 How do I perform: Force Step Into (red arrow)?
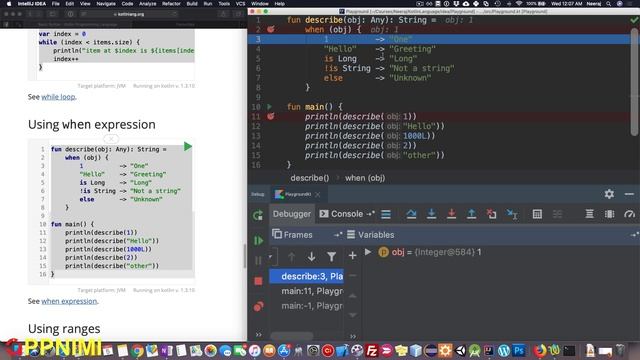point(451,214)
